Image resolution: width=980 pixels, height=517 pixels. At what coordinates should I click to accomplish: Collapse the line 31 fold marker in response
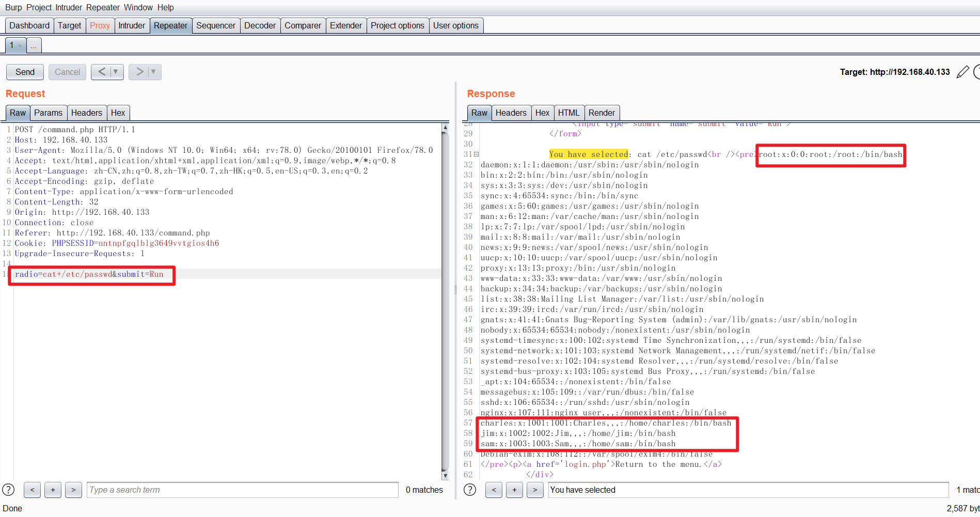(x=477, y=154)
